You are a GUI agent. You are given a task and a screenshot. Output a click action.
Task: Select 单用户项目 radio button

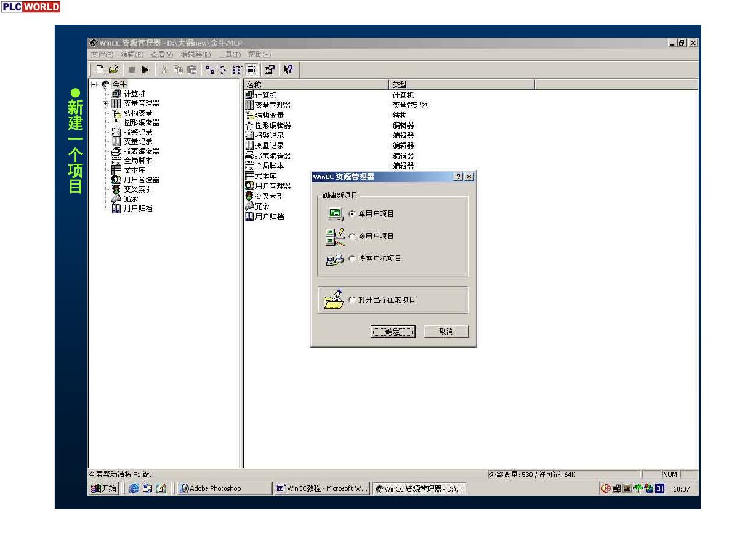pyautogui.click(x=352, y=214)
